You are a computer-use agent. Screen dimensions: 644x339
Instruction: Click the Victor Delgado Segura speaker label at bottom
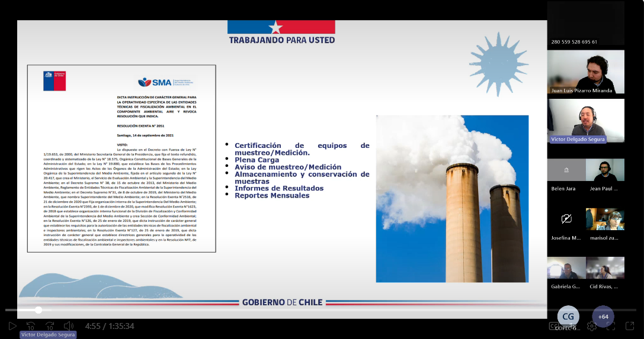[x=48, y=334]
